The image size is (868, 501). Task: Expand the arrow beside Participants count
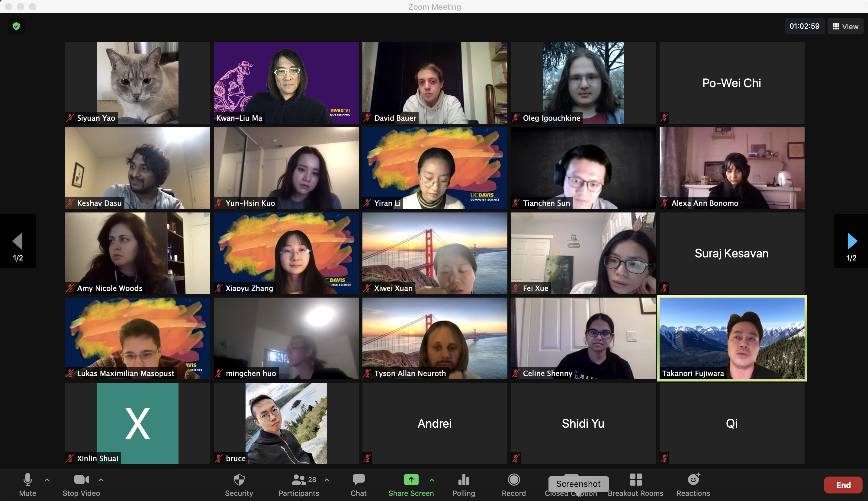(x=327, y=480)
